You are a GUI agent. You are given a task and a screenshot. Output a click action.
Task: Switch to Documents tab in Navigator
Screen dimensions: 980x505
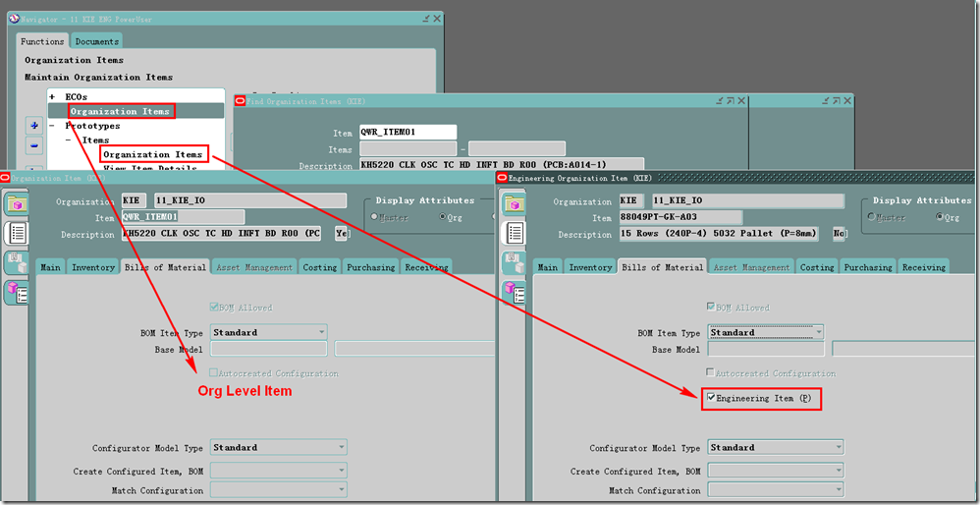coord(97,41)
